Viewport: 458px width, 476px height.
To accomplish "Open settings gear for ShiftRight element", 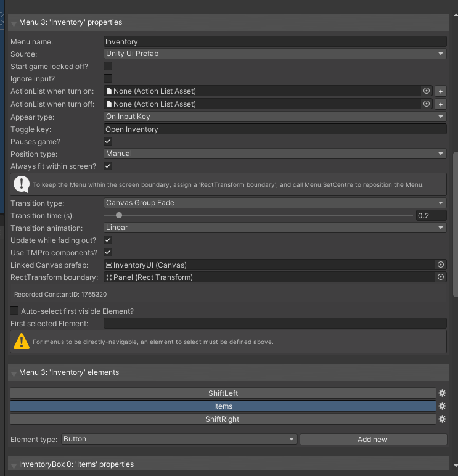I will pyautogui.click(x=442, y=419).
